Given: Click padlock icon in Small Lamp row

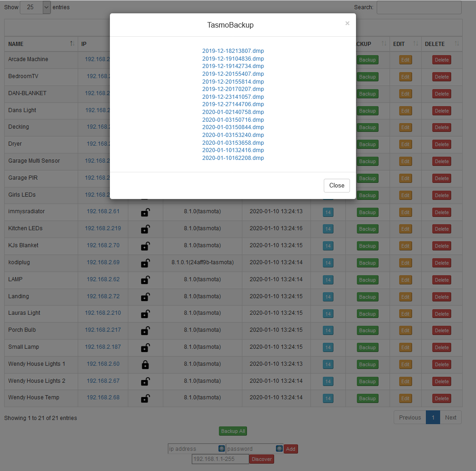Looking at the screenshot, I should point(145,347).
